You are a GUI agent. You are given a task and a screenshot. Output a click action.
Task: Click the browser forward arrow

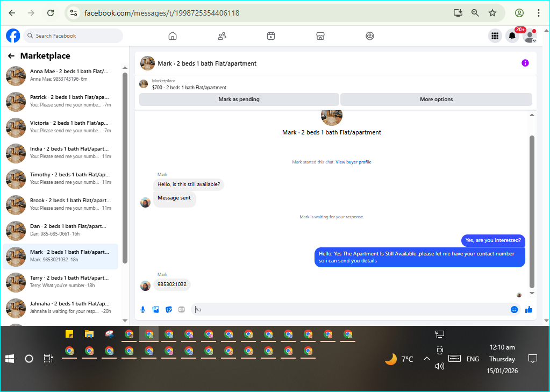[x=31, y=13]
